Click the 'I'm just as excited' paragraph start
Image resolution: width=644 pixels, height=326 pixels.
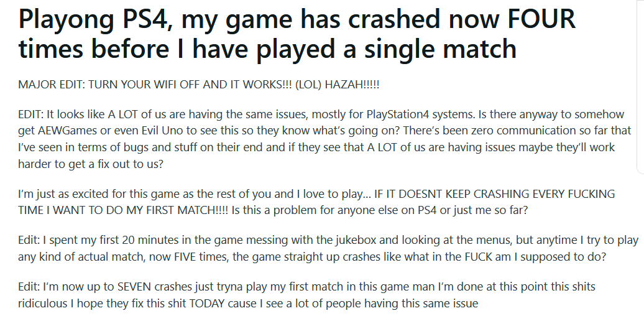pyautogui.click(x=72, y=193)
